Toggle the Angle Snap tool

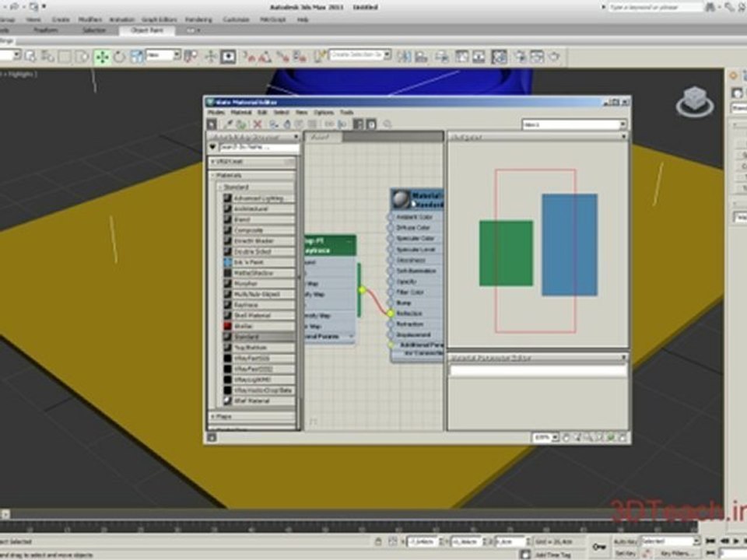(x=265, y=57)
